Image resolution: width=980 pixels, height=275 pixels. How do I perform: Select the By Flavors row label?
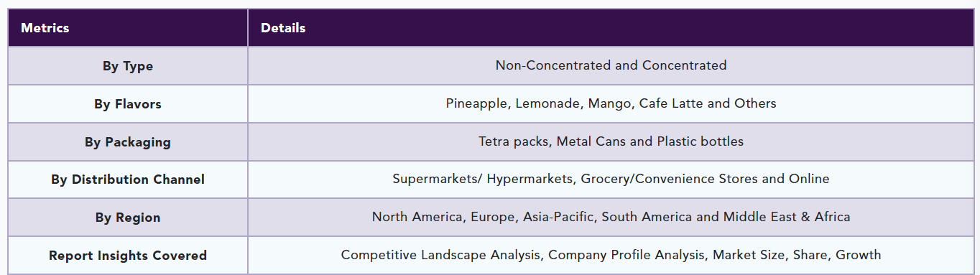[x=128, y=104]
